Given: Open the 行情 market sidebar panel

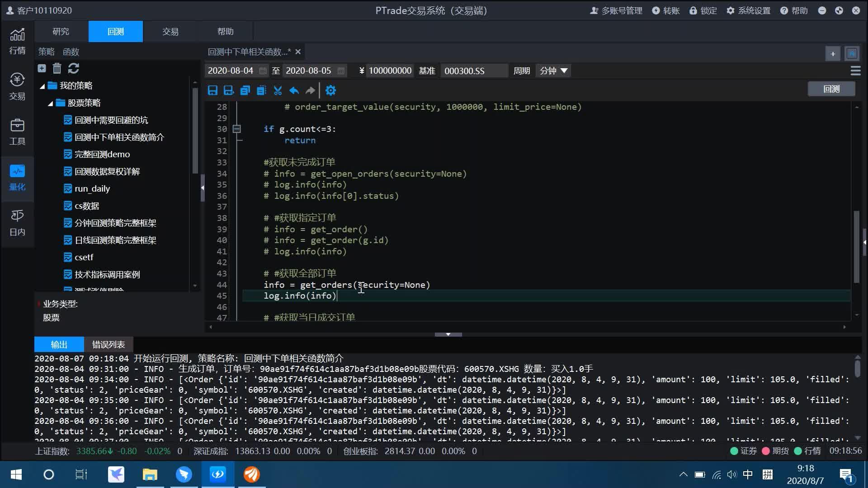Looking at the screenshot, I should pyautogui.click(x=17, y=41).
